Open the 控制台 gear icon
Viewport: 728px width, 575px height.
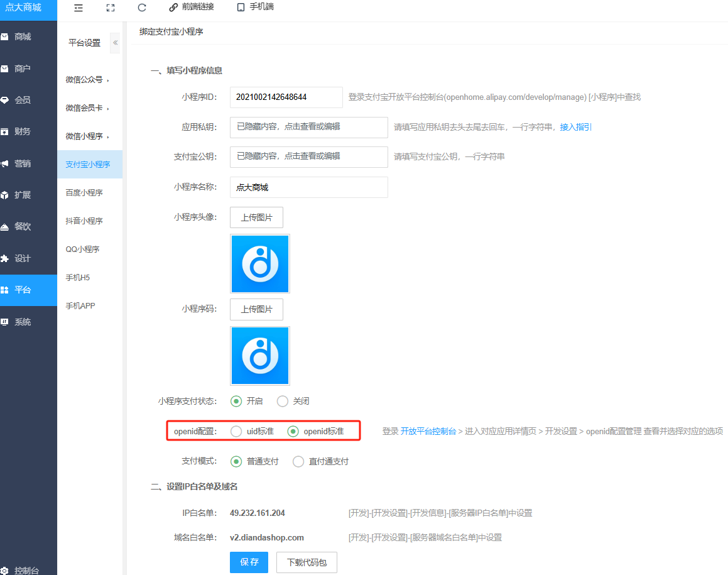(x=4, y=571)
